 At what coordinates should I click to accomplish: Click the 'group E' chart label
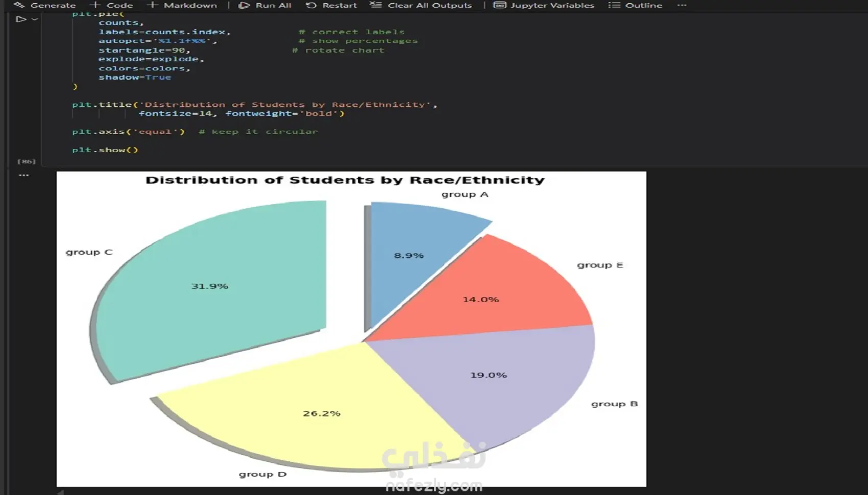click(600, 265)
